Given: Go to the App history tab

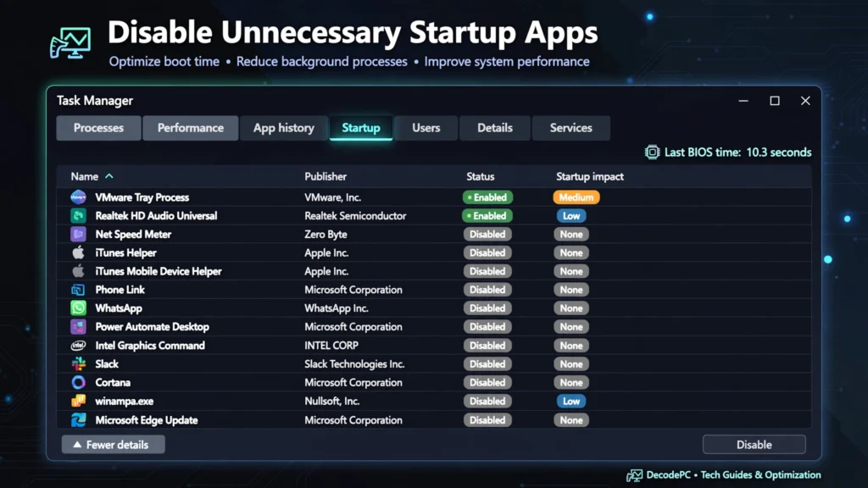Looking at the screenshot, I should click(283, 128).
